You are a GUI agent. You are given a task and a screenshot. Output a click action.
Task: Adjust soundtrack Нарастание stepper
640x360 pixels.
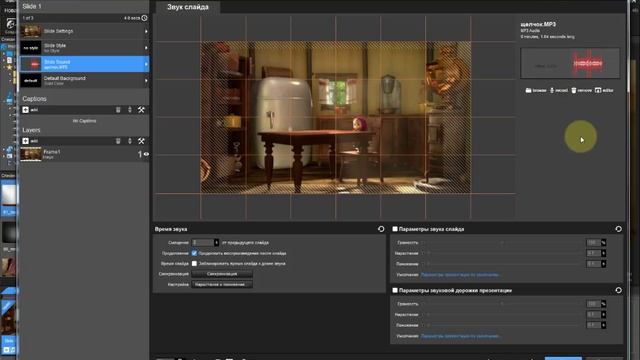(603, 314)
